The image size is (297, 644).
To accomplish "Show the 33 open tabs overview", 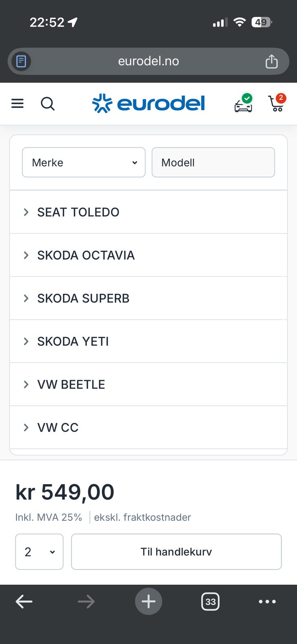I will tap(210, 602).
